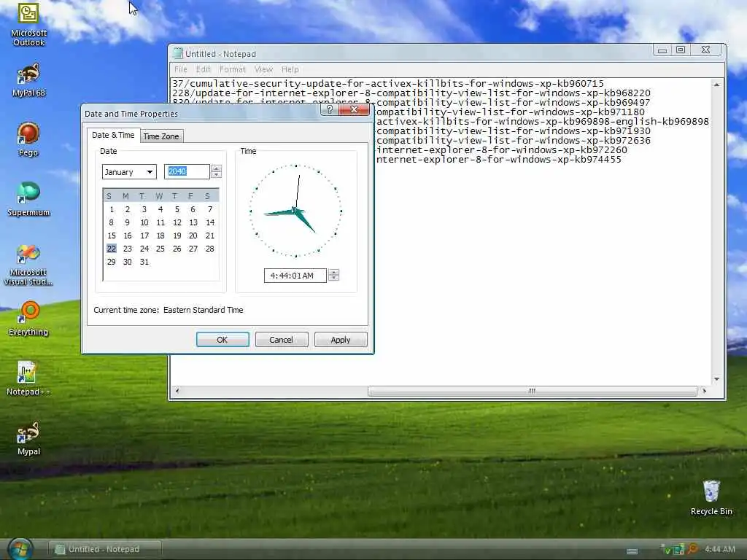
Task: Select day 14 in the calendar
Action: (209, 222)
